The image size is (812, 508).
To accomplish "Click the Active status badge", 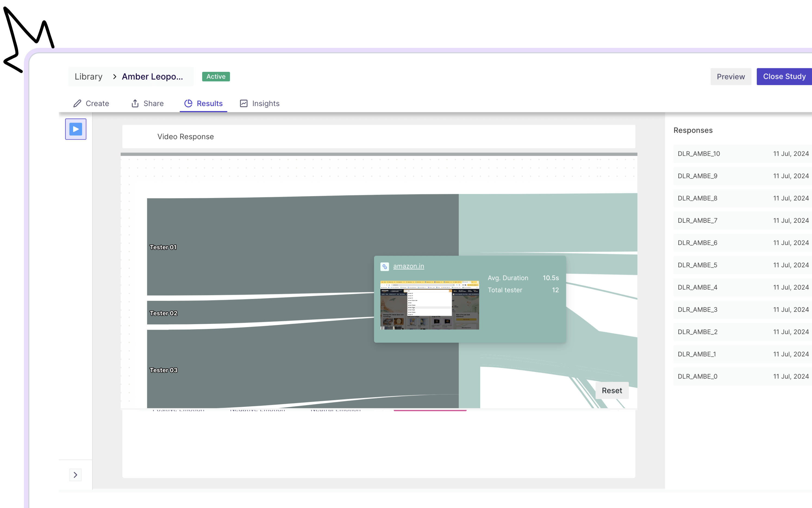I will point(216,77).
